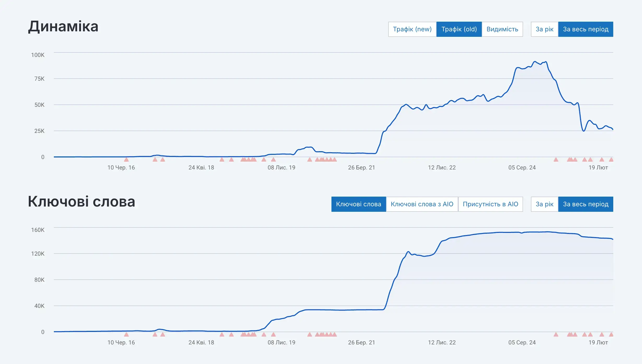Screen dimensions: 642x364
Task: Click first triangle marker in Ключові слова chart
Action: [126, 334]
